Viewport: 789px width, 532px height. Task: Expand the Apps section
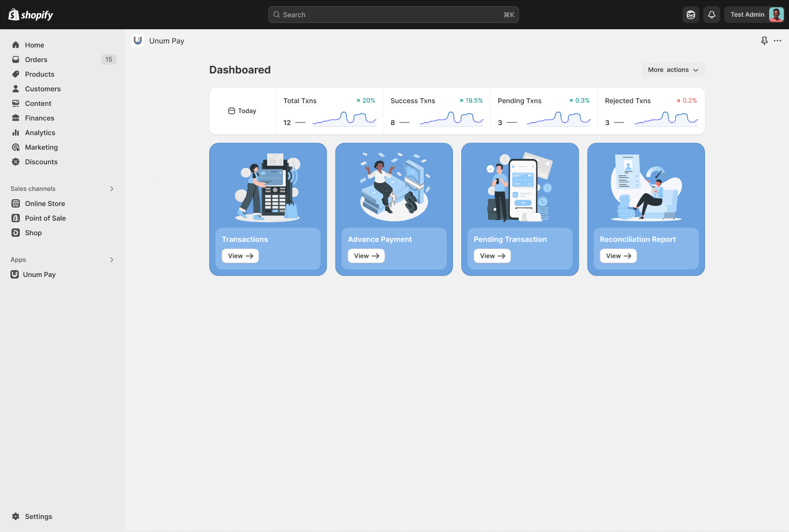(112, 260)
